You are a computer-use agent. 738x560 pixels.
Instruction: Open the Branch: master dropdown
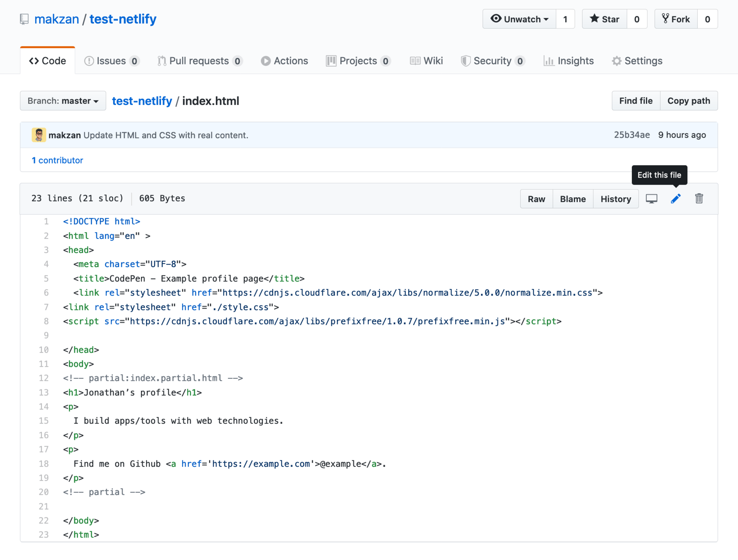[63, 101]
